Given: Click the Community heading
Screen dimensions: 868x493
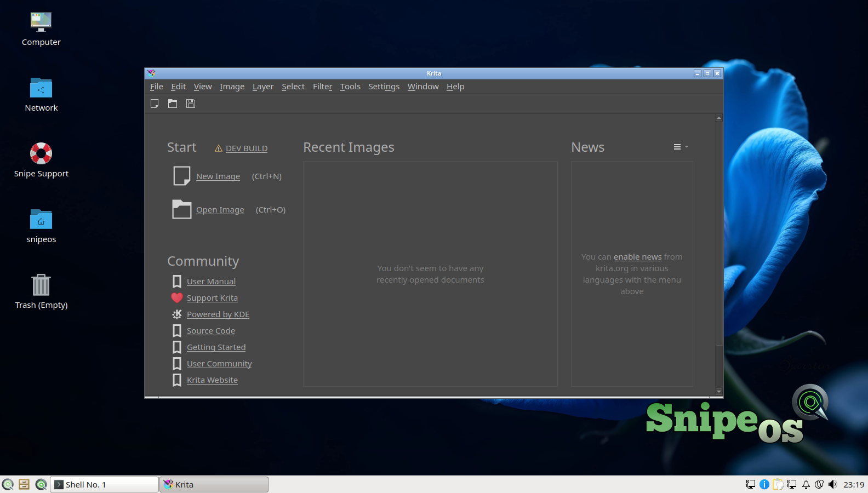Looking at the screenshot, I should click(x=203, y=261).
